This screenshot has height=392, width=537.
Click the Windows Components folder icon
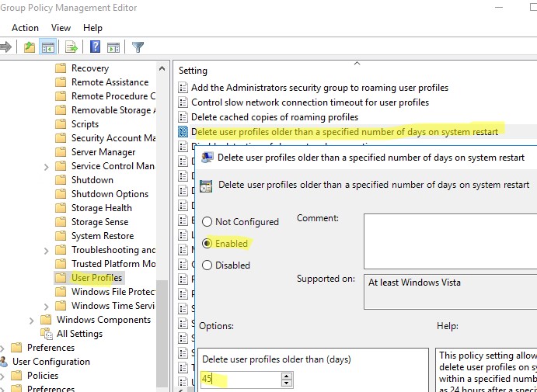point(46,320)
